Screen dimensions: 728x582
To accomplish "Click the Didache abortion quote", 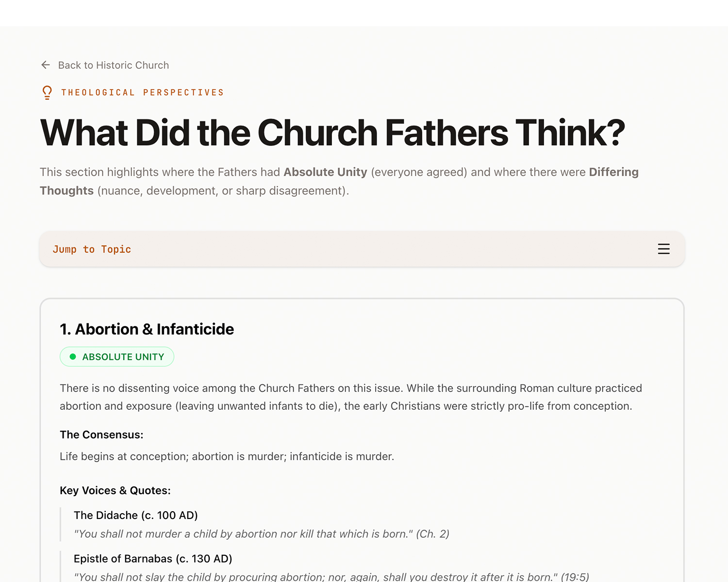I will [x=261, y=534].
